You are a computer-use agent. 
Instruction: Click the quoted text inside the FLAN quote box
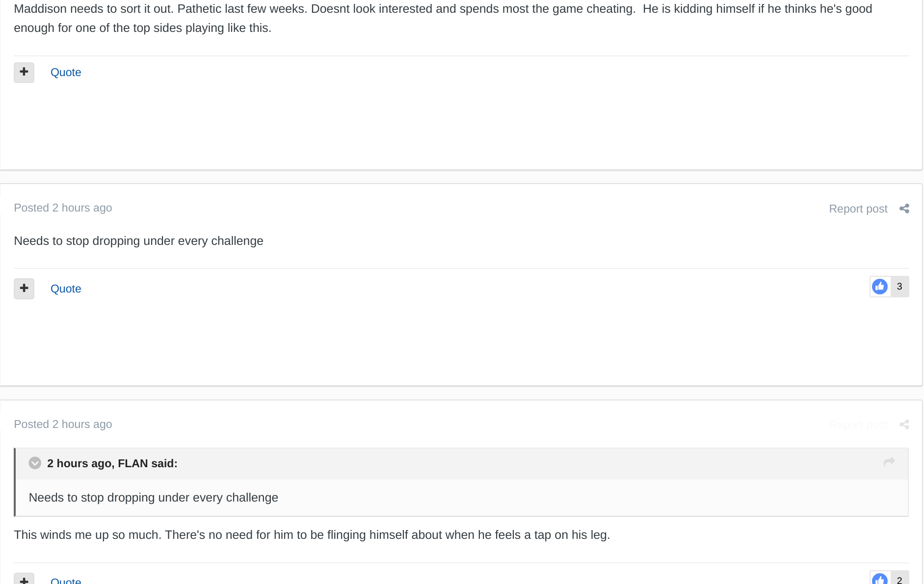coord(154,498)
